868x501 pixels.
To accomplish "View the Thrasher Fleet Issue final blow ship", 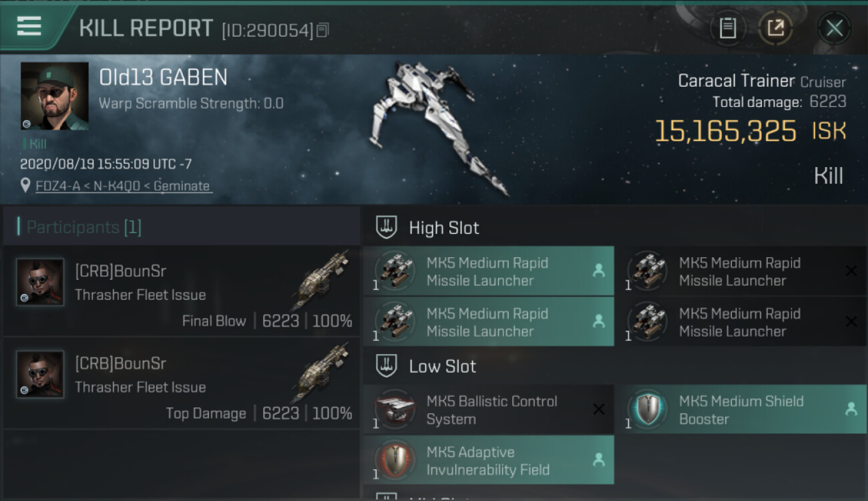I will 320,281.
